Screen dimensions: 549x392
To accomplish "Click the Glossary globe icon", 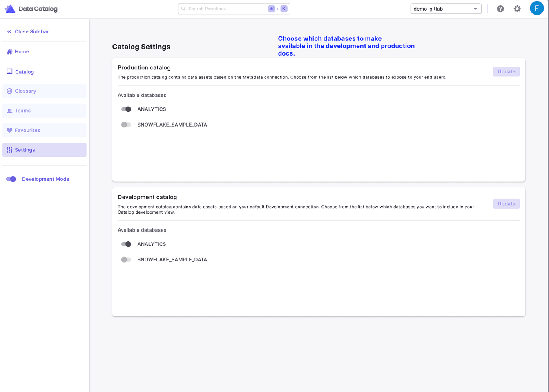I will (x=9, y=91).
